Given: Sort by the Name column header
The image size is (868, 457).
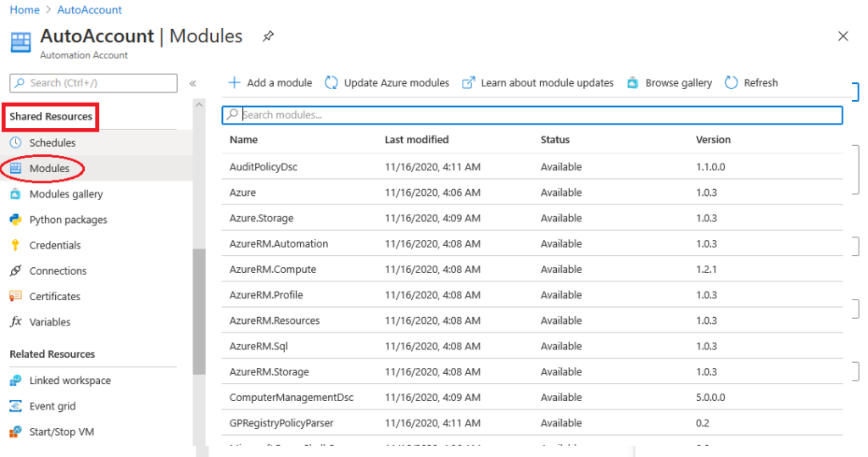Looking at the screenshot, I should tap(243, 140).
